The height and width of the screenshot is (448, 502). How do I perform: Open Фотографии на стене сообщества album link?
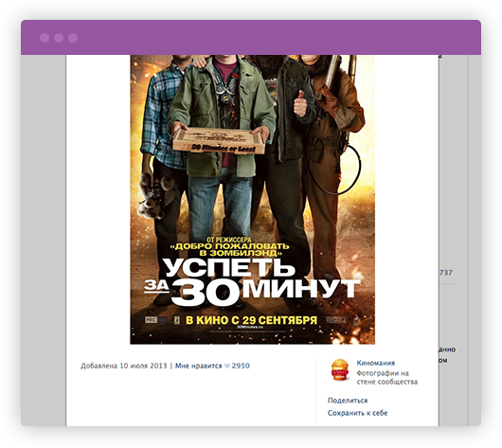pos(387,378)
